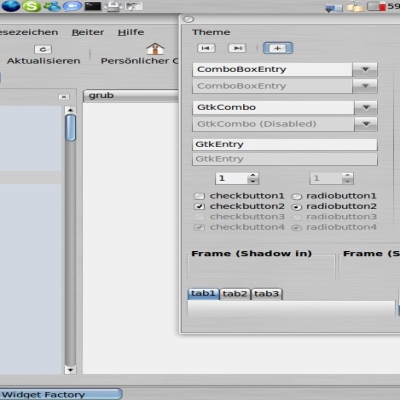
Task: Toggle checkbutton1
Action: tap(199, 196)
